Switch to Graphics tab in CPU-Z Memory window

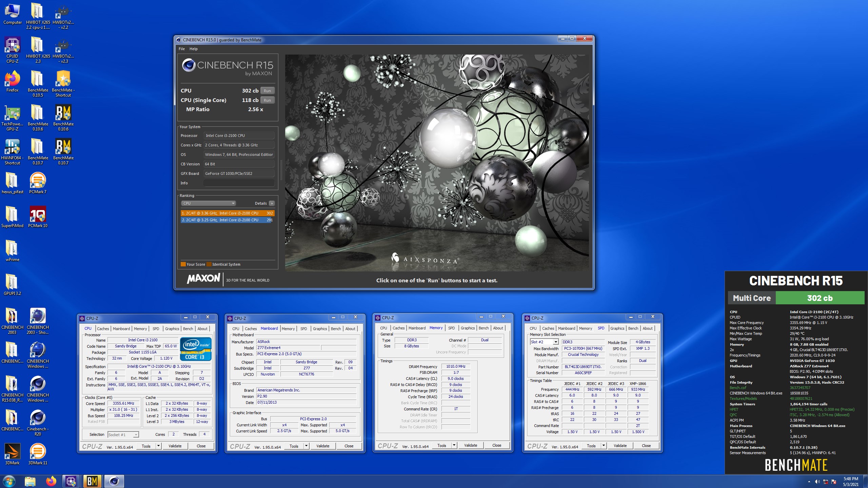pyautogui.click(x=468, y=328)
